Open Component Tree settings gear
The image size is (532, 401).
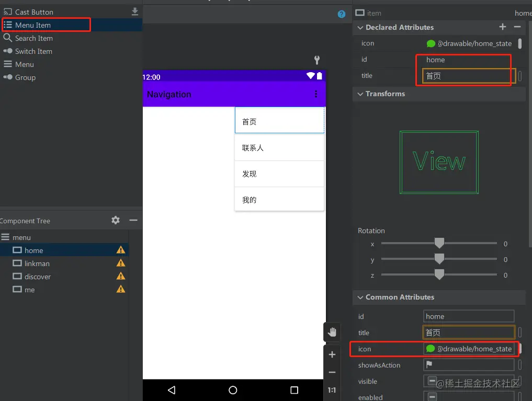click(116, 220)
